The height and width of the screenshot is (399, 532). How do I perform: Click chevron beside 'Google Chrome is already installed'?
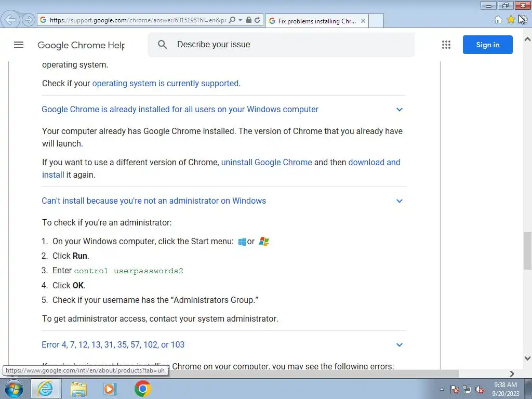coord(400,110)
